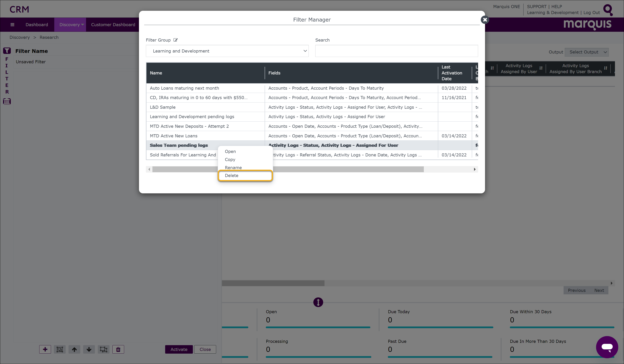Click the Due Within 30 Days tile
The height and width of the screenshot is (364, 624).
562,319
